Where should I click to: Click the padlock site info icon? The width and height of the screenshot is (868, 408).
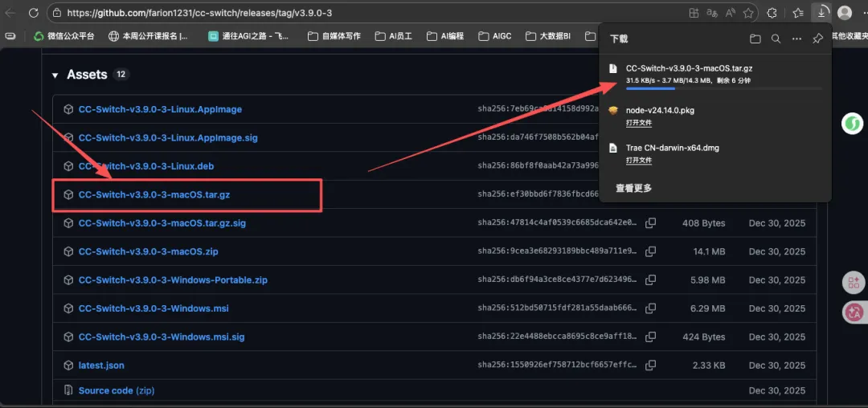[57, 12]
